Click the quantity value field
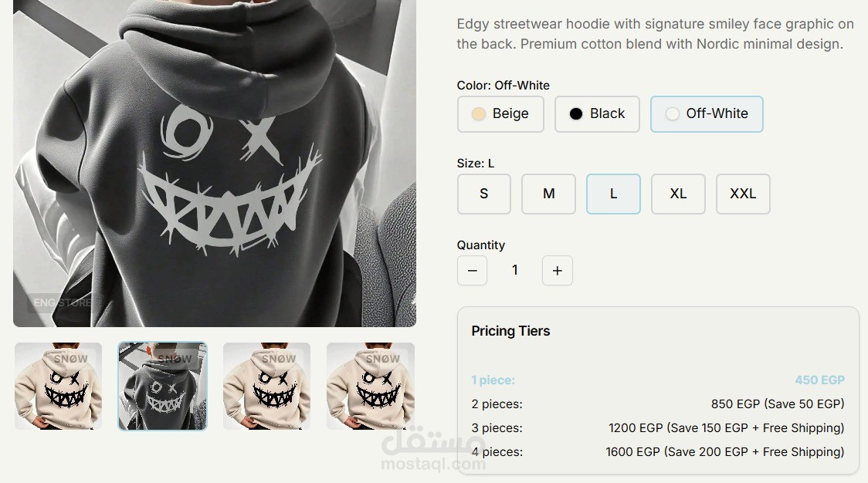 515,270
